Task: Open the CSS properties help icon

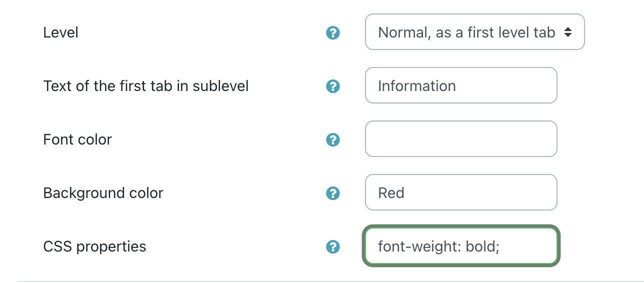Action: coord(332,246)
